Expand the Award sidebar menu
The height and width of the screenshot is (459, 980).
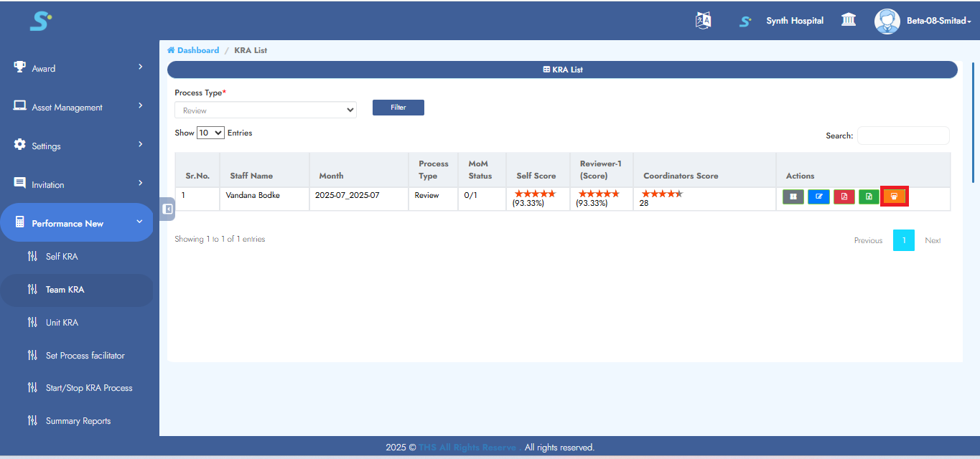[79, 68]
